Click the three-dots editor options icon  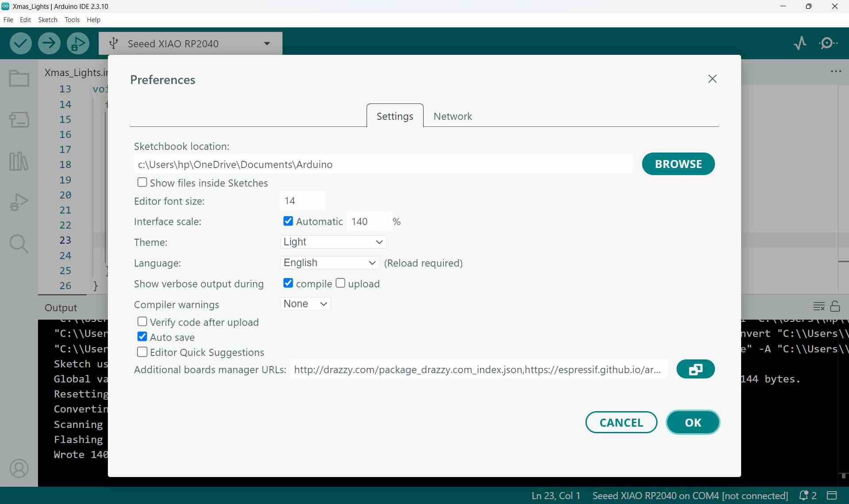[x=836, y=72]
